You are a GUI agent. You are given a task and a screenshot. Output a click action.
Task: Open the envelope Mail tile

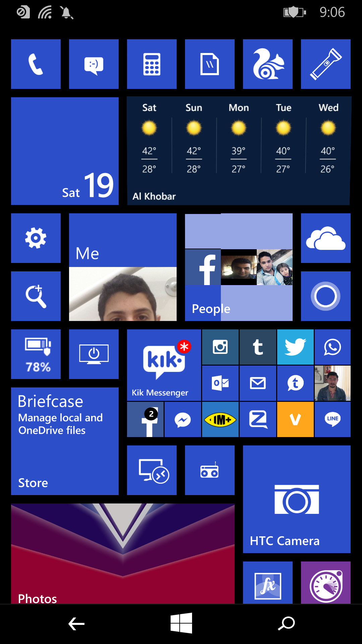(258, 383)
